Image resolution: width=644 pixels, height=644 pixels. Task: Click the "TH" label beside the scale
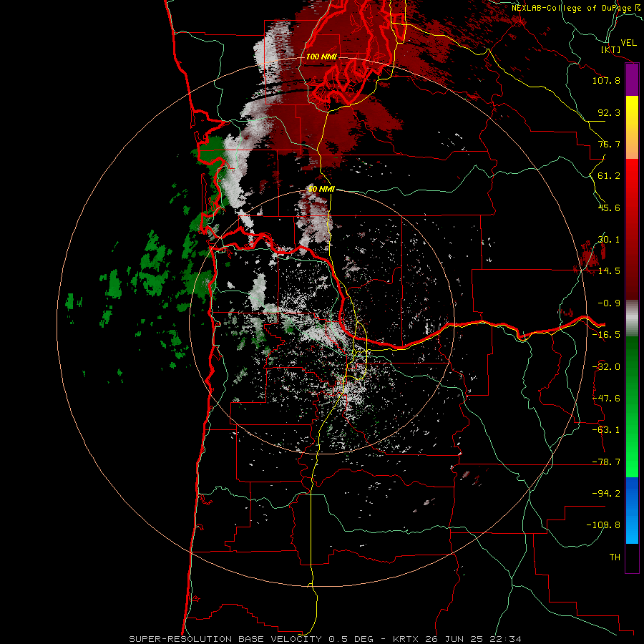click(615, 557)
